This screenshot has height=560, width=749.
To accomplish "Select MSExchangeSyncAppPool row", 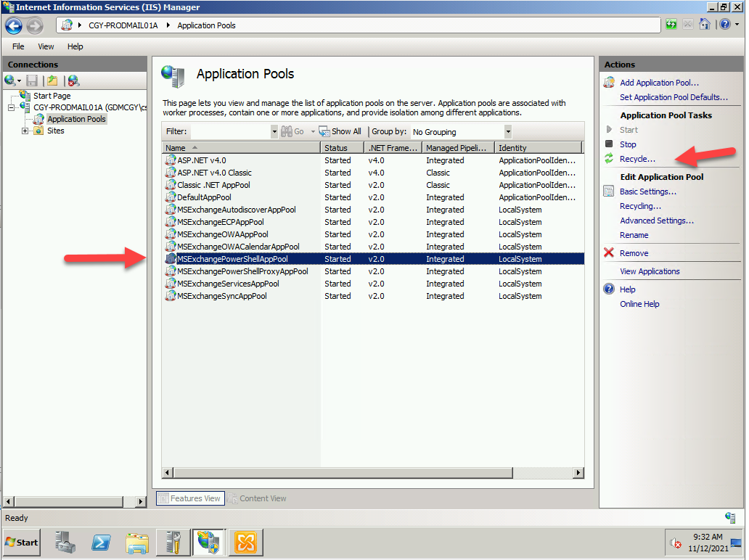I will point(373,296).
